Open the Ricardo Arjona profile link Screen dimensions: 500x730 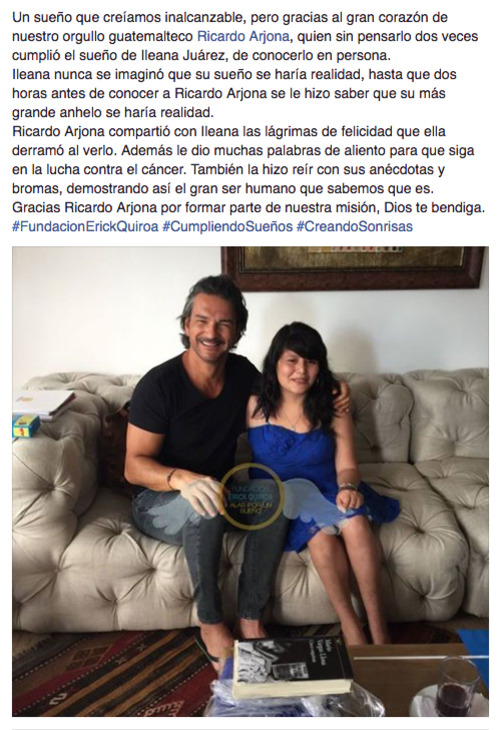point(244,36)
